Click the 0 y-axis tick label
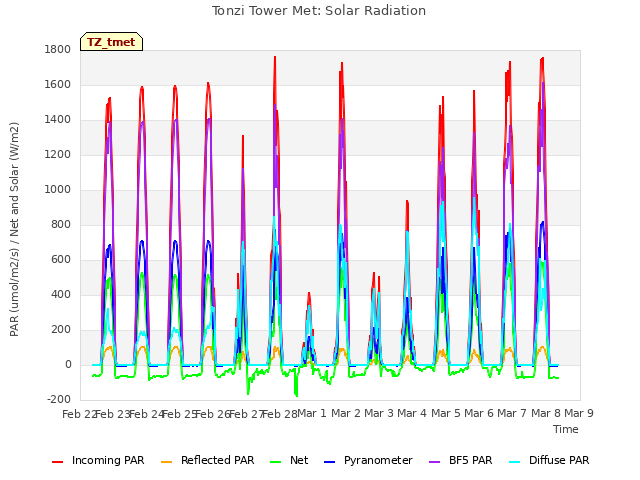Screen dimensions: 640x480 (68, 365)
